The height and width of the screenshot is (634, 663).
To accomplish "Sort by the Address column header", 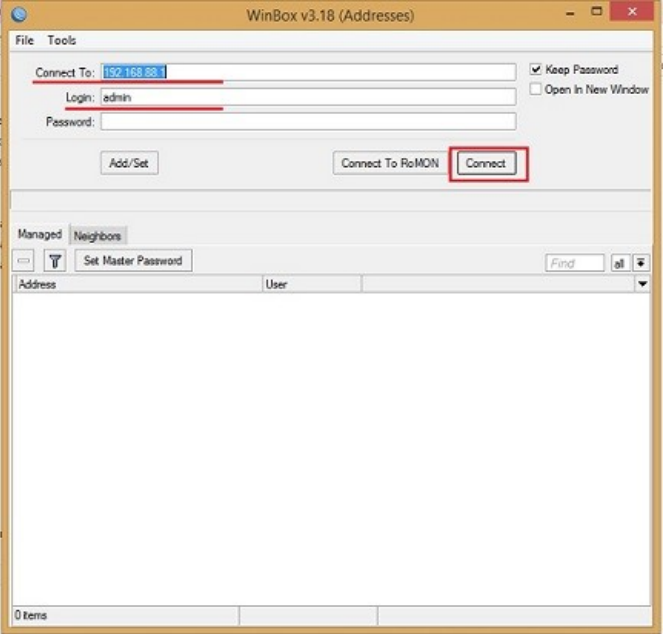I will tap(139, 284).
